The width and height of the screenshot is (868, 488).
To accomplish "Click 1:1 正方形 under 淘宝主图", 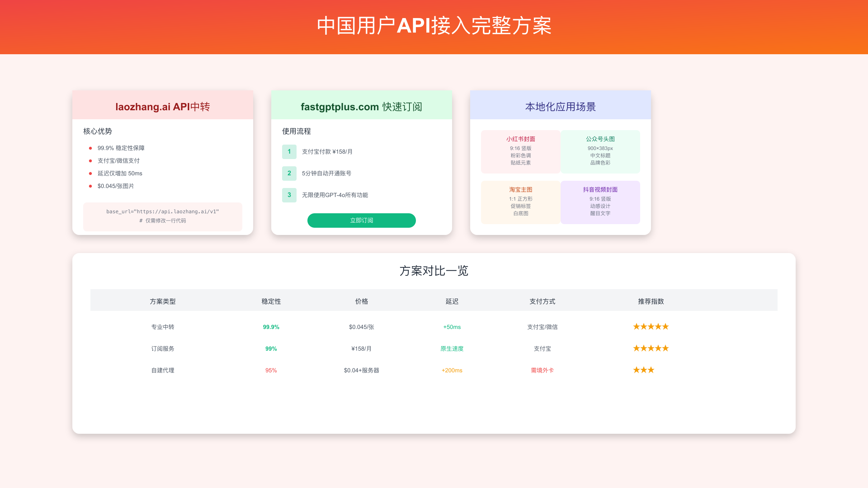I will coord(521,199).
